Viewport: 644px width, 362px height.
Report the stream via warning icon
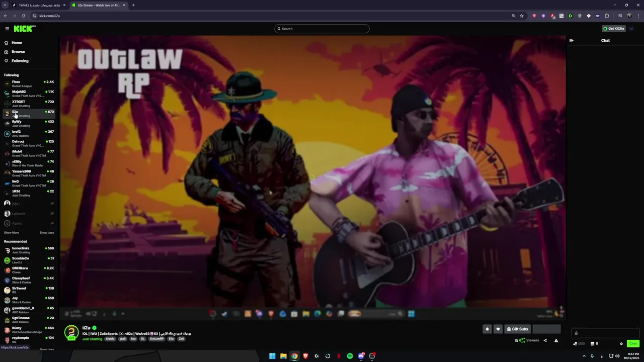556,340
